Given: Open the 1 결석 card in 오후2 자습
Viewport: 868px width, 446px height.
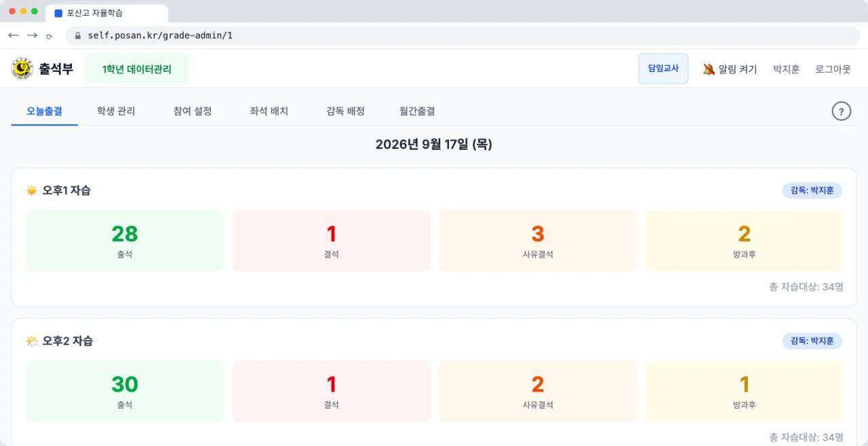Looking at the screenshot, I should click(x=332, y=391).
